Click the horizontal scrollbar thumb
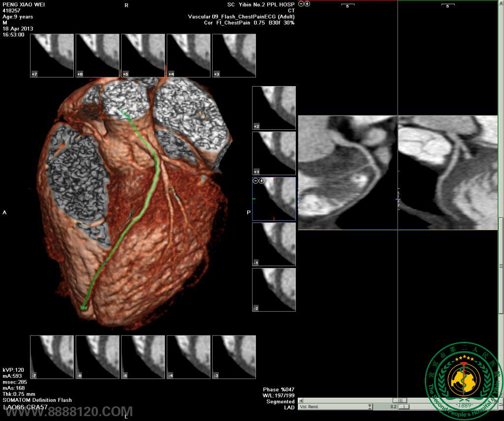The width and height of the screenshot is (504, 421). click(400, 400)
